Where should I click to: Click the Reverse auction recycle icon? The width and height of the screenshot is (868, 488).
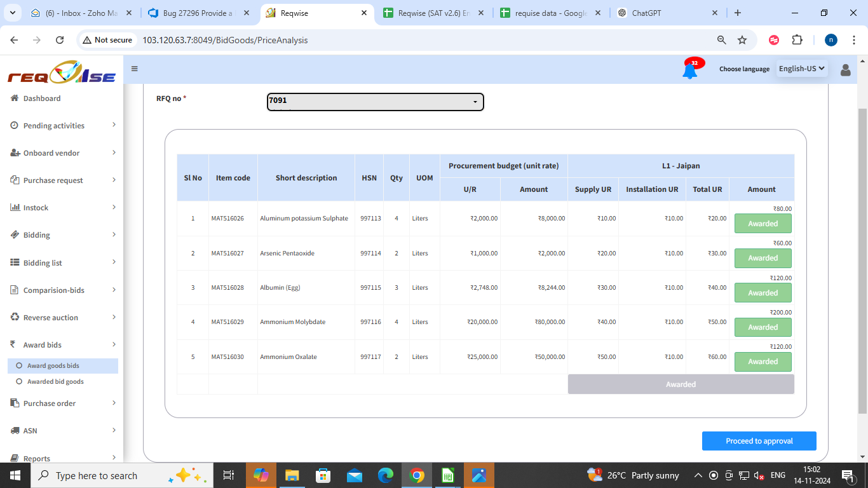pyautogui.click(x=15, y=318)
